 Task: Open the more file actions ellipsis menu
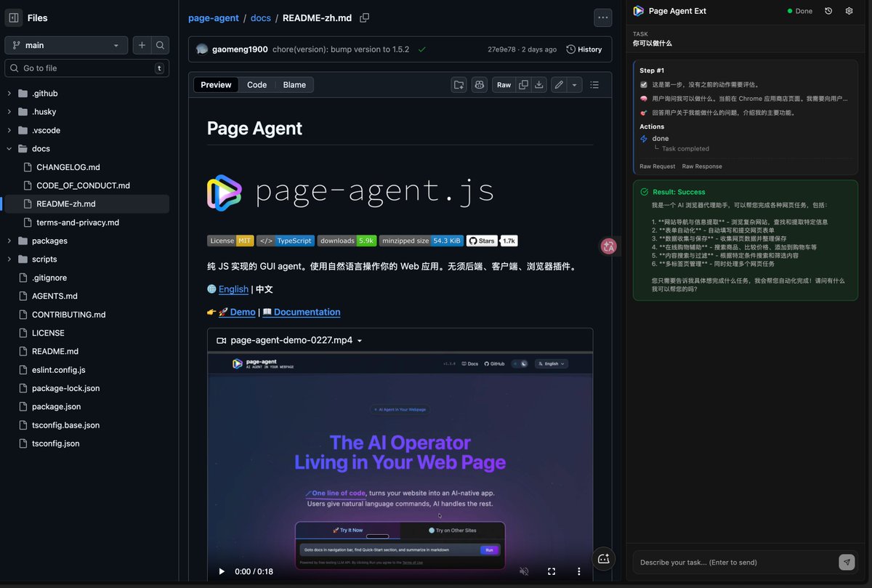[602, 17]
